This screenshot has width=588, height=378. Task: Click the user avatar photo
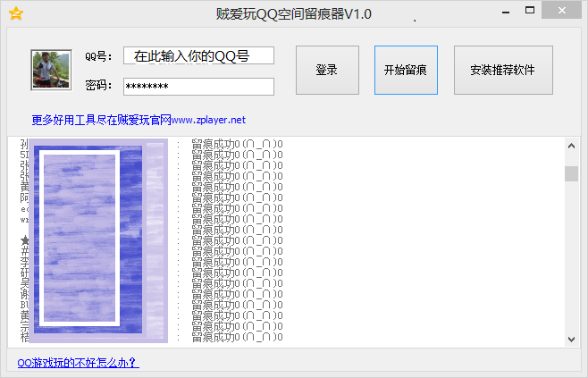pos(51,70)
